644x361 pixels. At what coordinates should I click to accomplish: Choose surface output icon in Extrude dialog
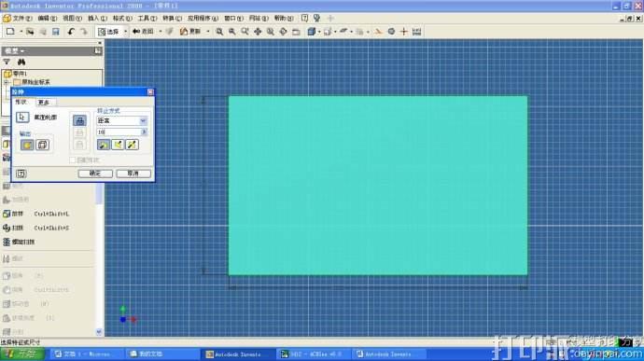click(42, 145)
